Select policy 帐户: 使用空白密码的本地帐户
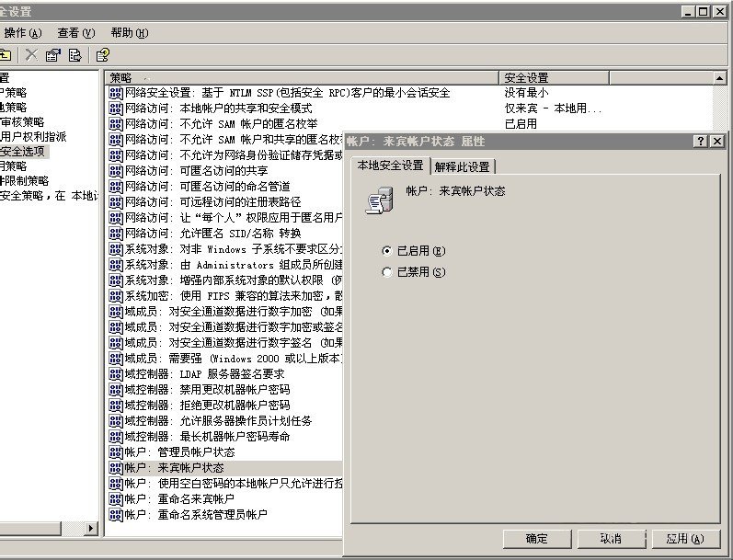The width and height of the screenshot is (733, 560). [234, 484]
